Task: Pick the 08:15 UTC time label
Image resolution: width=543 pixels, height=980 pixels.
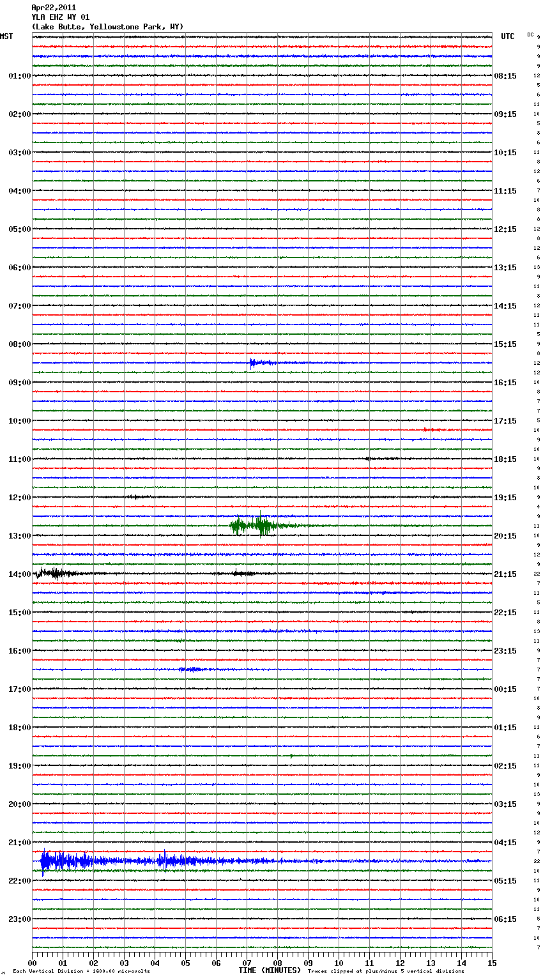Action: tap(505, 76)
